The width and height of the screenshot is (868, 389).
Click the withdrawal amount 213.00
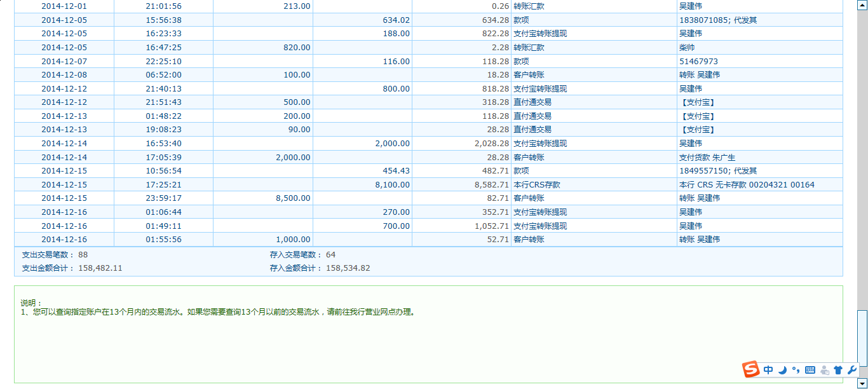point(297,6)
